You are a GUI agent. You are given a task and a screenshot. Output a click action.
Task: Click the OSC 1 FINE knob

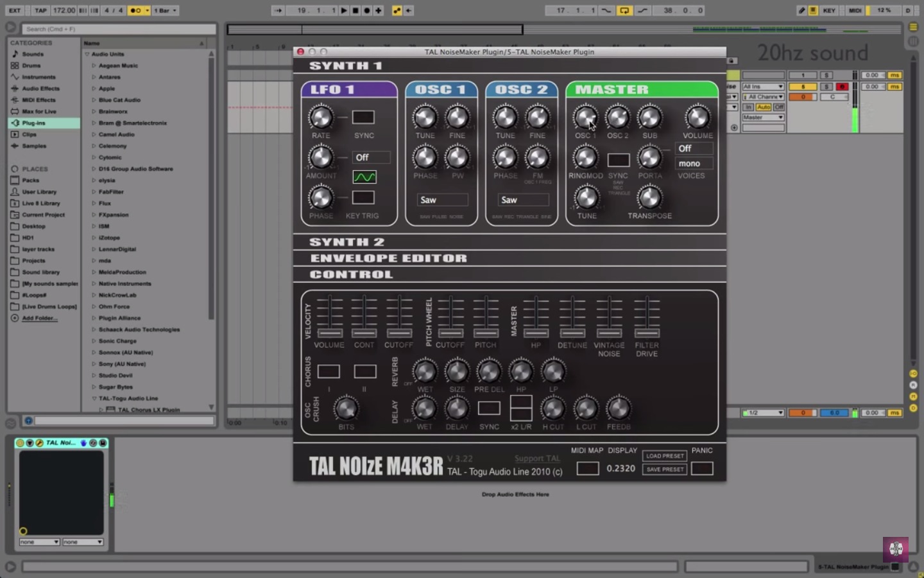pyautogui.click(x=457, y=118)
